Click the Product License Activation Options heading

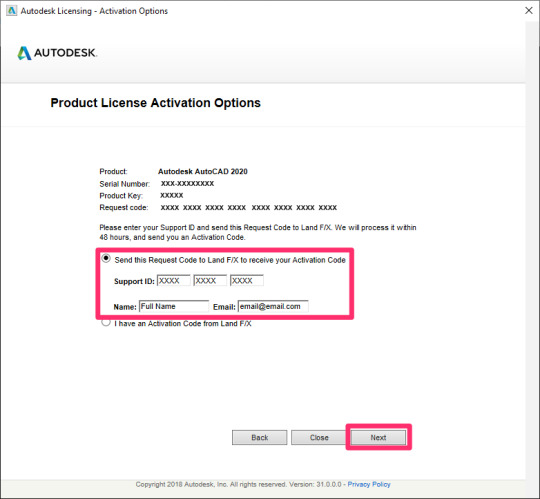[155, 103]
